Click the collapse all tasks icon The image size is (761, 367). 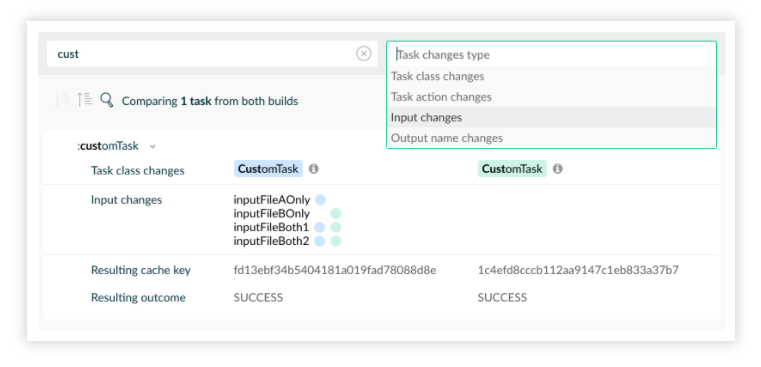point(85,100)
